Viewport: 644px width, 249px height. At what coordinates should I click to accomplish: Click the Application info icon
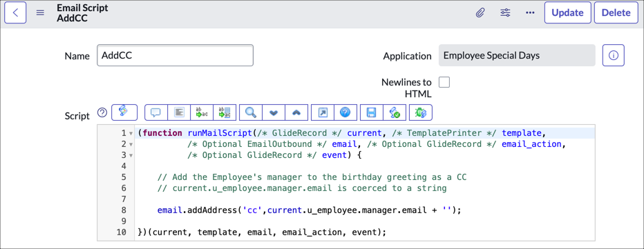click(x=613, y=55)
